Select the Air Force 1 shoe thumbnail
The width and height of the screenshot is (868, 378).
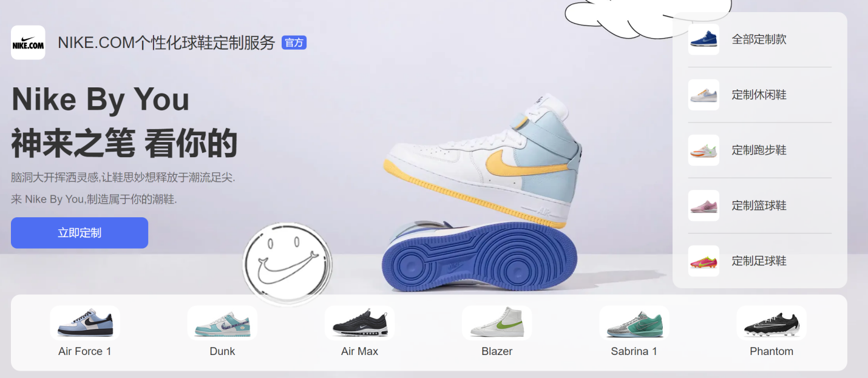(85, 323)
